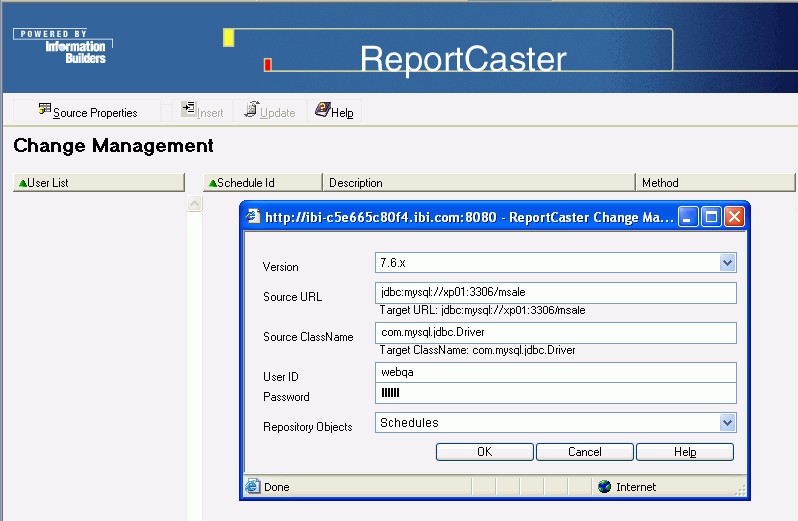
Task: Click the Done status page icon
Action: (x=253, y=487)
